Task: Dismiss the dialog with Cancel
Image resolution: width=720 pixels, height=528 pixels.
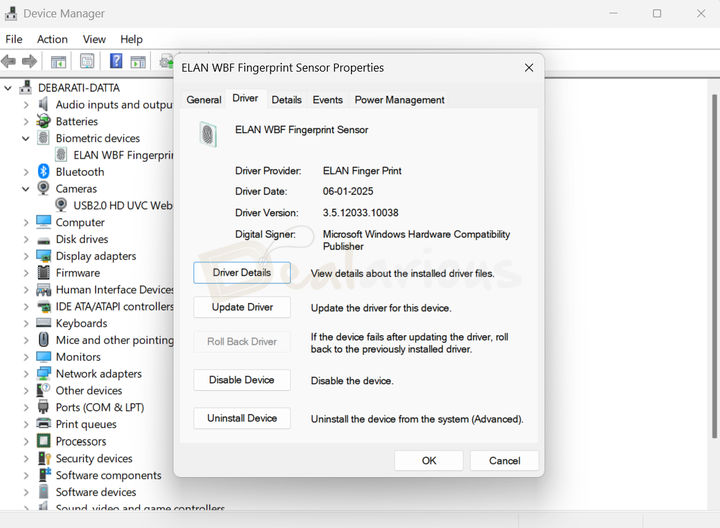Action: (504, 461)
